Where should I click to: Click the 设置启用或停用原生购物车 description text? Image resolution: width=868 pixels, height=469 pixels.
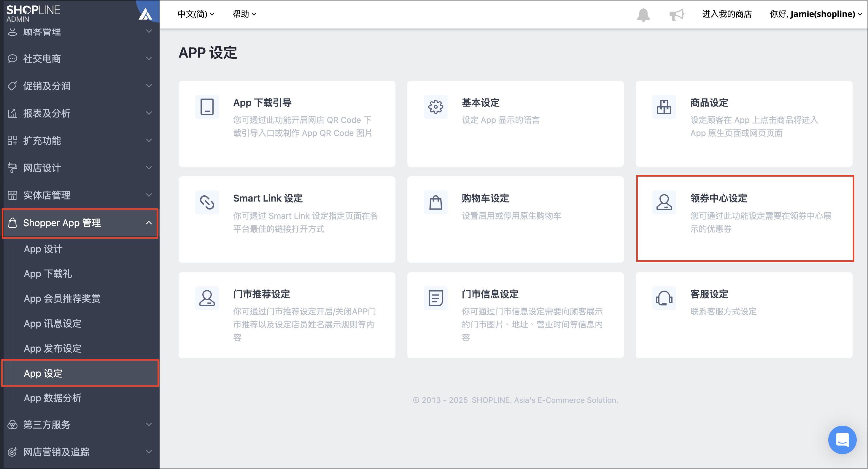pos(511,216)
